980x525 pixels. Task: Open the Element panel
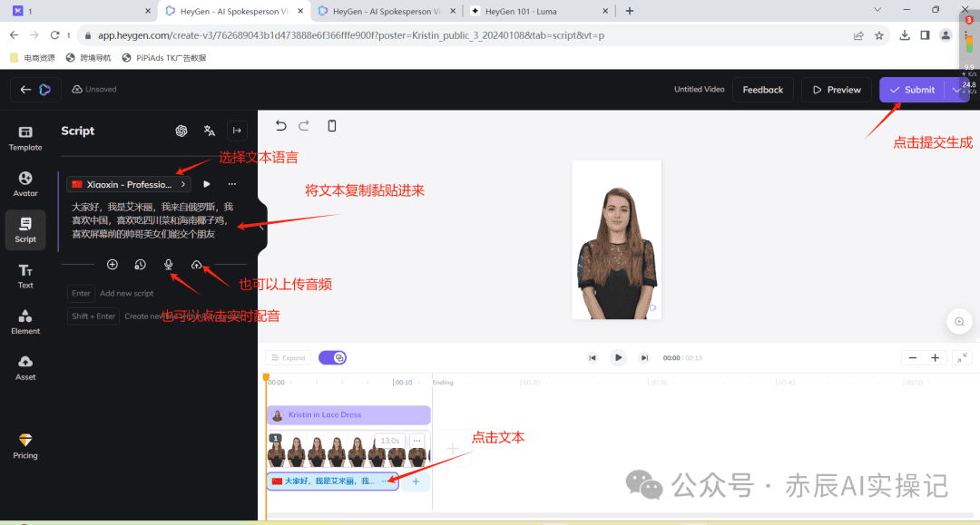[x=24, y=319]
